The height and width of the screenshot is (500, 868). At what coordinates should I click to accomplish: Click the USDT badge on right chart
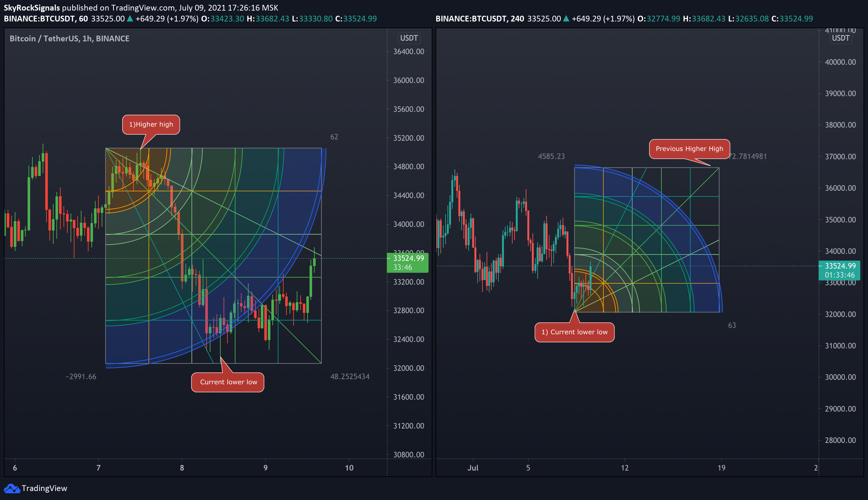point(840,38)
